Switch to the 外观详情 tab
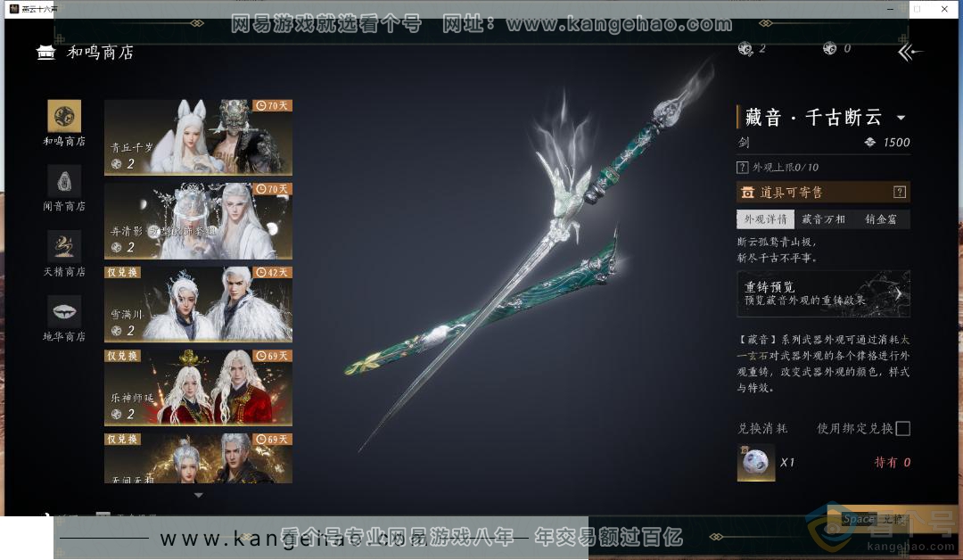Screen dimensions: 963x560 (765, 219)
